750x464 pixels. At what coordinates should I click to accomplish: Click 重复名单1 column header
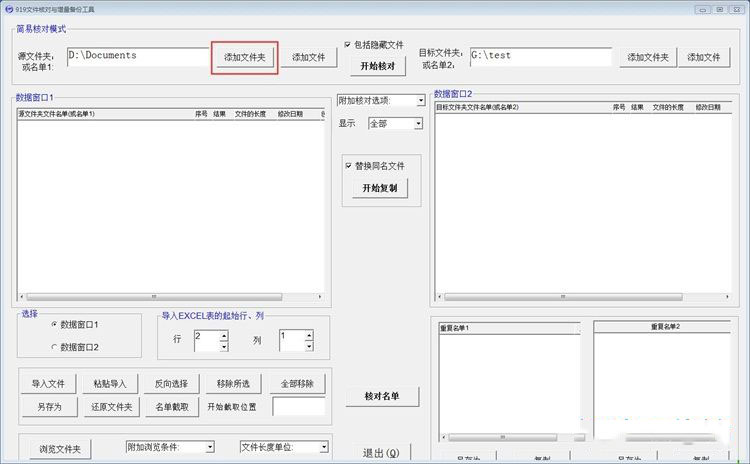coord(509,328)
